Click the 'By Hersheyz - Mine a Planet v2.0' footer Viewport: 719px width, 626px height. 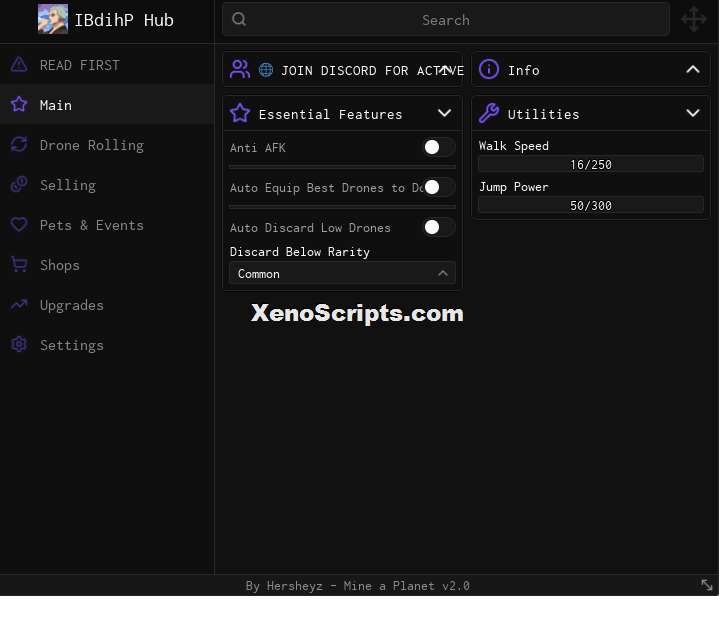(x=358, y=586)
